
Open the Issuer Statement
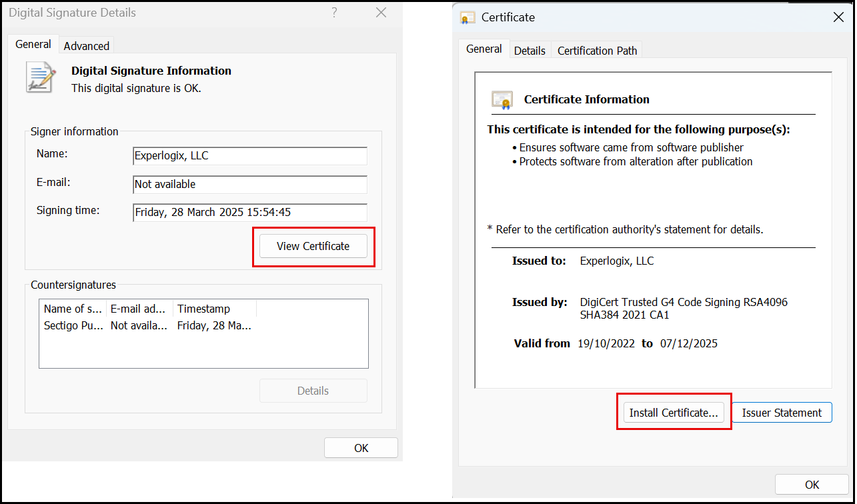pyautogui.click(x=782, y=413)
